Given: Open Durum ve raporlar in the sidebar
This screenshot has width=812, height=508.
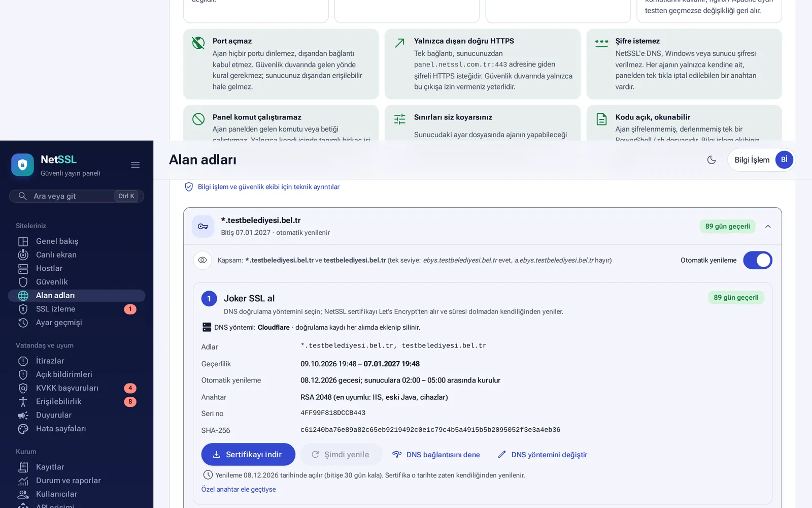Looking at the screenshot, I should (77, 481).
